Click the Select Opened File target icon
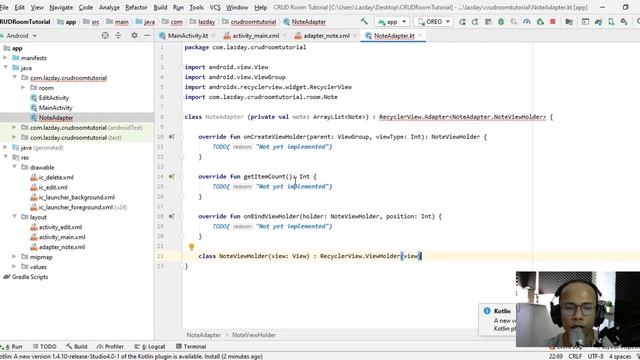 click(x=105, y=36)
